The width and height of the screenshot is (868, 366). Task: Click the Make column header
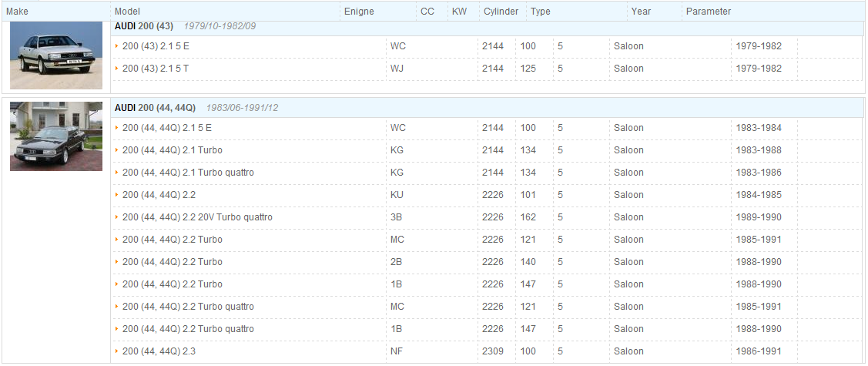tap(17, 11)
